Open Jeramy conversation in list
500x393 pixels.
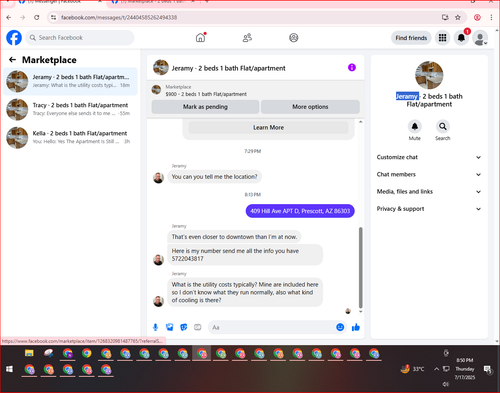coord(70,81)
